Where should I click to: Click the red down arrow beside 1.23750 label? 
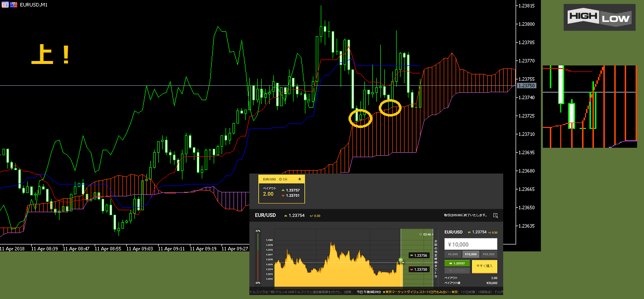[x=411, y=269]
